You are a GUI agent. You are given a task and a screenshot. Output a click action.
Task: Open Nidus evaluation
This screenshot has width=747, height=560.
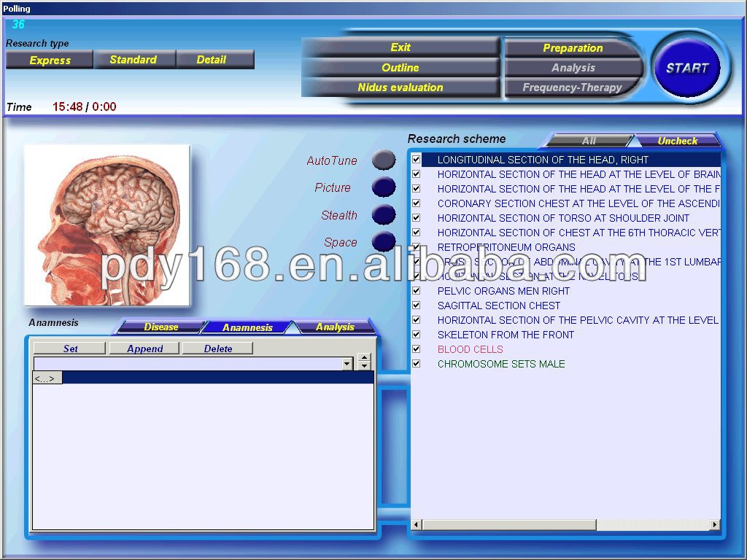click(400, 87)
